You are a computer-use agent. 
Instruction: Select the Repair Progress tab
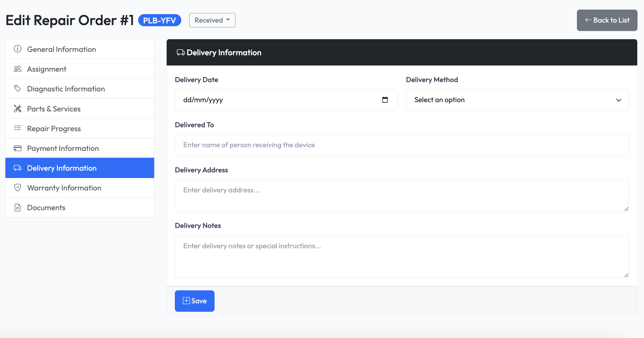54,128
